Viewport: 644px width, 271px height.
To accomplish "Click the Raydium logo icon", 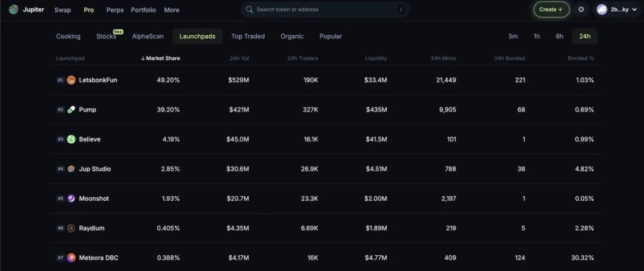I will point(71,228).
